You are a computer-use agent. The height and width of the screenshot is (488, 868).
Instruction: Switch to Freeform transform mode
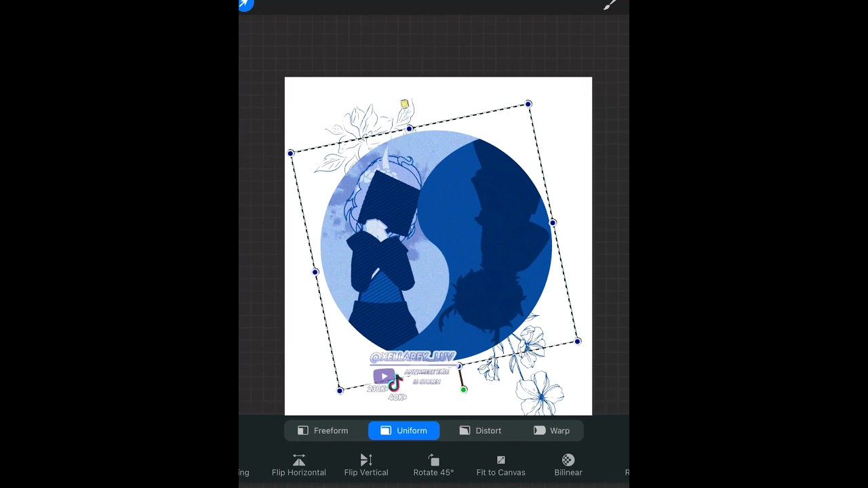(323, 430)
